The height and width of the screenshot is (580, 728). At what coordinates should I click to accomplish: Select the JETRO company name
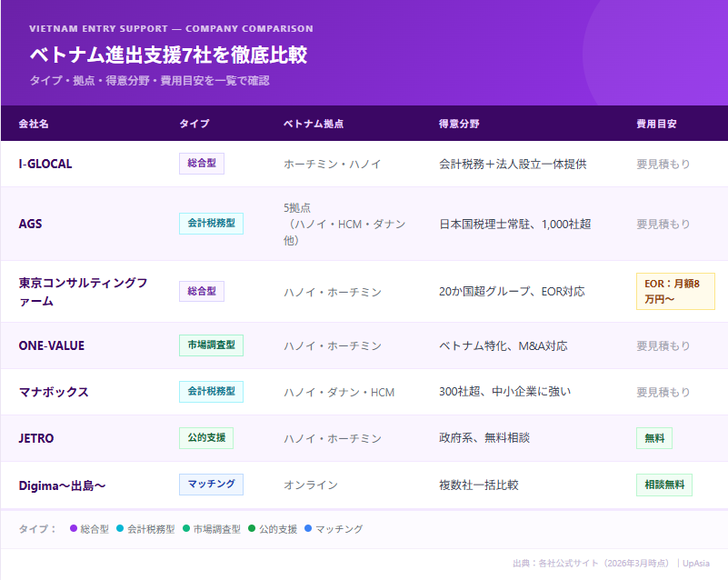(36, 438)
